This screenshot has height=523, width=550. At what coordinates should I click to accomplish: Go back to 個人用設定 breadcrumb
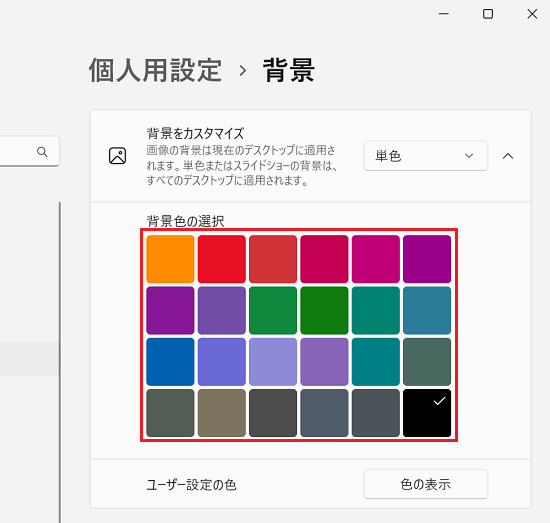155,71
